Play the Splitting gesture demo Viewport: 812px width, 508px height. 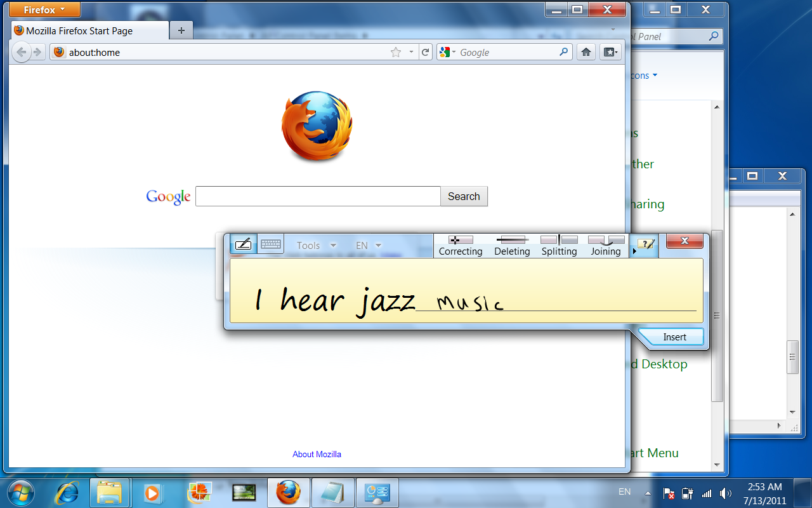559,246
